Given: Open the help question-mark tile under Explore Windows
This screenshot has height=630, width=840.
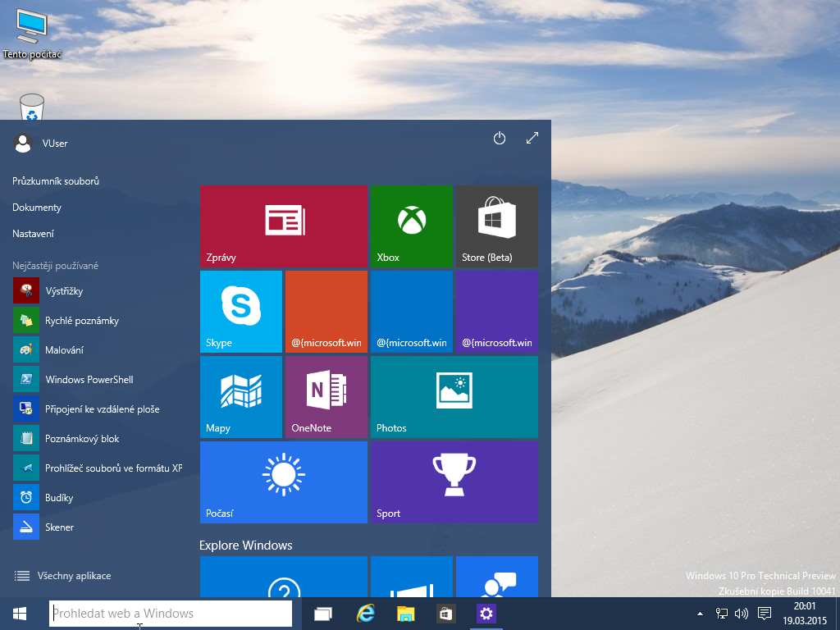Looking at the screenshot, I should point(283,577).
